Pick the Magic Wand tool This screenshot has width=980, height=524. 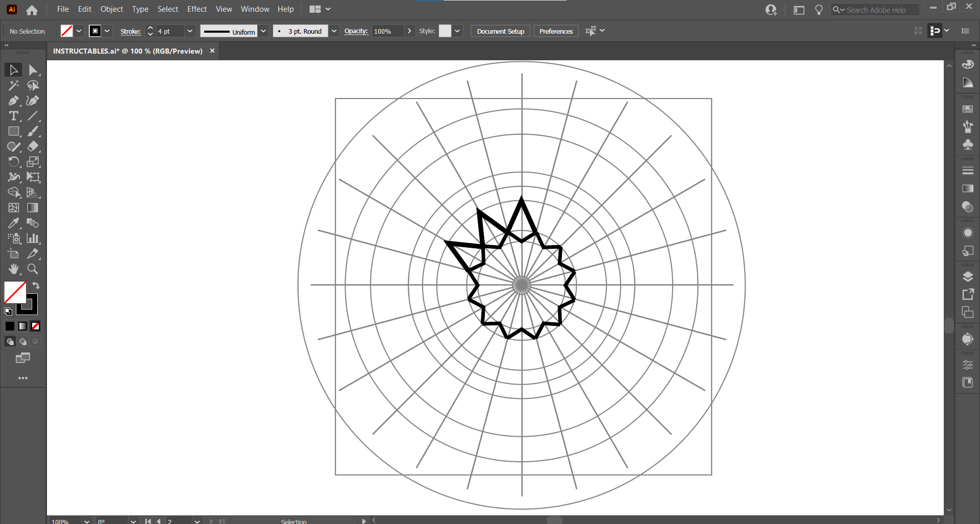[13, 85]
